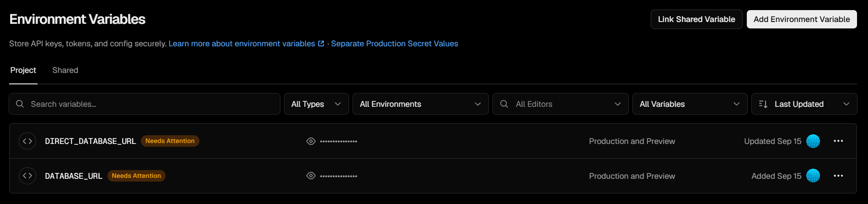Click the avatar next to Added Sep 15
The image size is (868, 204).
tap(813, 176)
